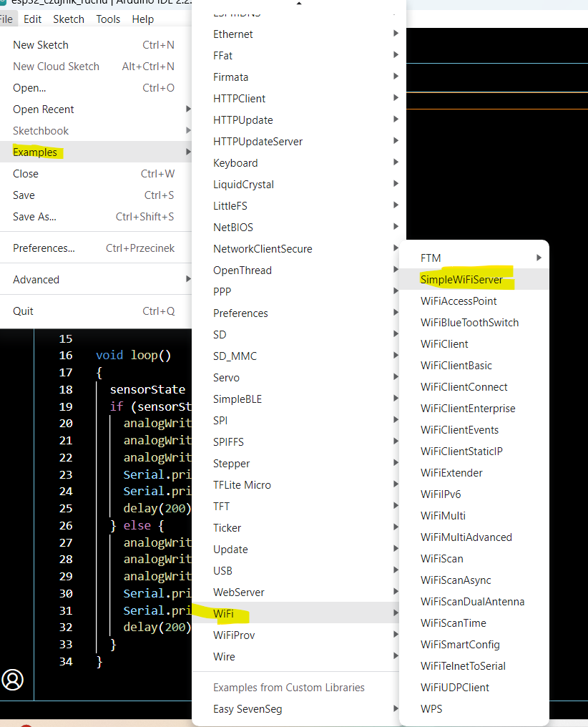
Task: Expand the FTM submenu arrow
Action: point(539,258)
